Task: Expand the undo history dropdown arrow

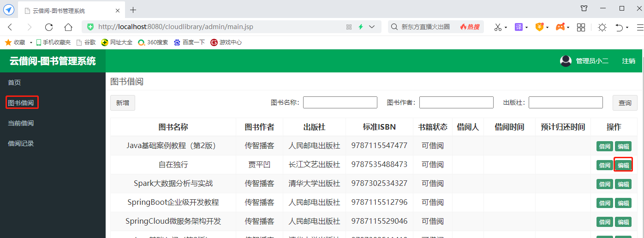Action: (627, 28)
